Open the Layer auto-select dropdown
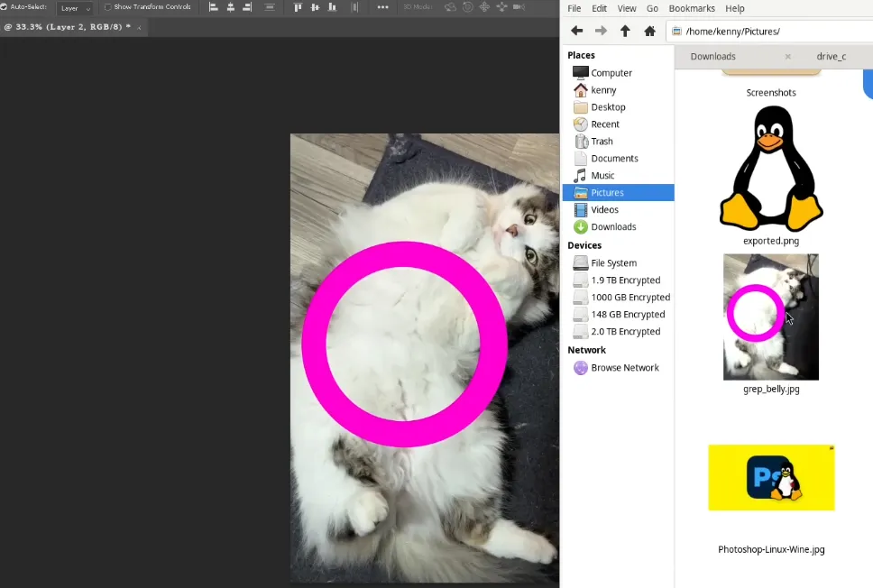Viewport: 873px width, 588px height. tap(75, 8)
